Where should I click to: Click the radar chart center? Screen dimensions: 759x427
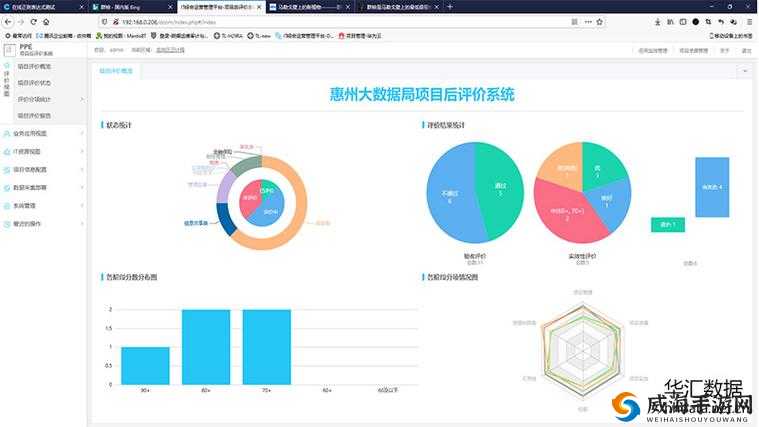pos(583,350)
